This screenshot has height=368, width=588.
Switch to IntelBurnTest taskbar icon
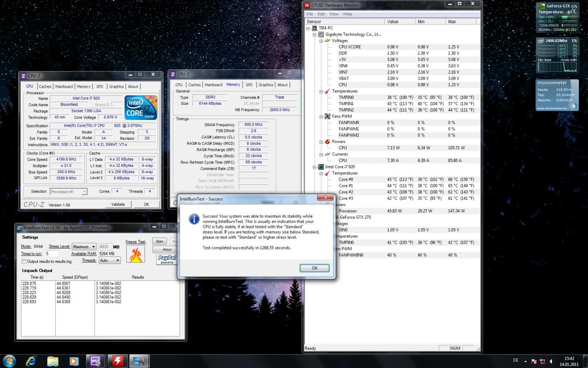pos(139,361)
